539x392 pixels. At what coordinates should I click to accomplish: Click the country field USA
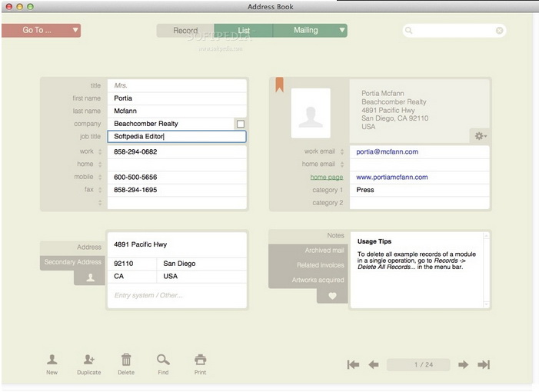pyautogui.click(x=201, y=276)
